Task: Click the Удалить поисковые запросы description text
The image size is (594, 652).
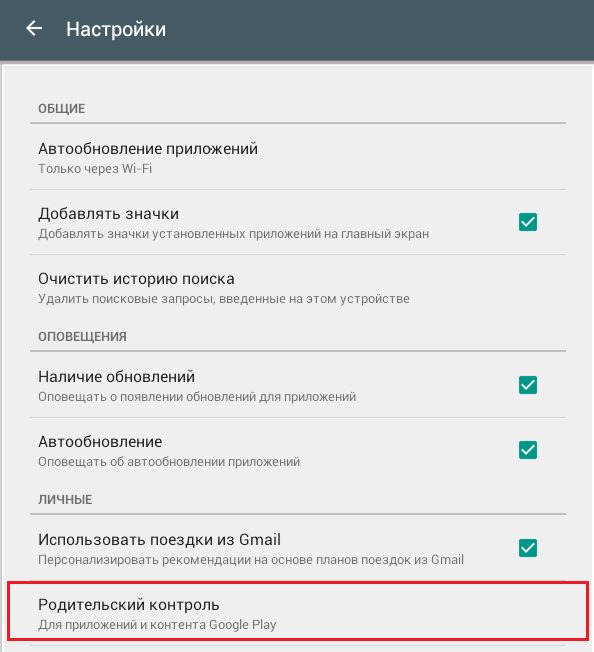Action: point(224,299)
